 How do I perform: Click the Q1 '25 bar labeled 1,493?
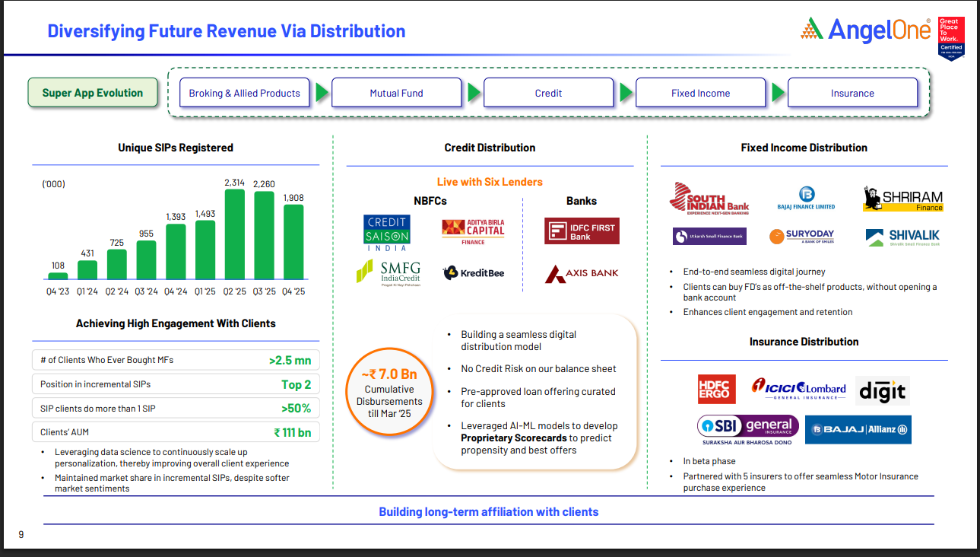point(205,250)
